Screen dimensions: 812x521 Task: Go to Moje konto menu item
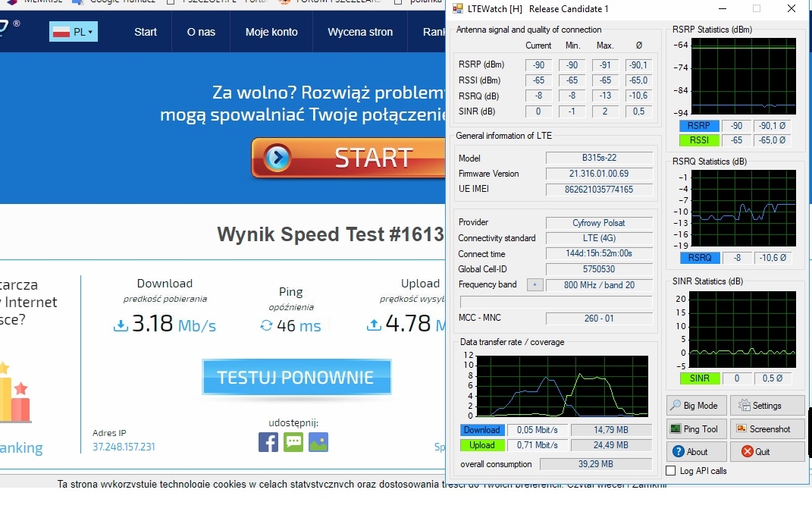pos(271,32)
